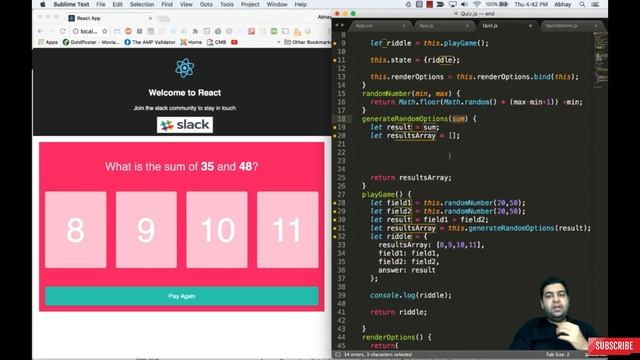Open the Find menu
Viewport: 640px width, 360px height.
coord(167,4)
